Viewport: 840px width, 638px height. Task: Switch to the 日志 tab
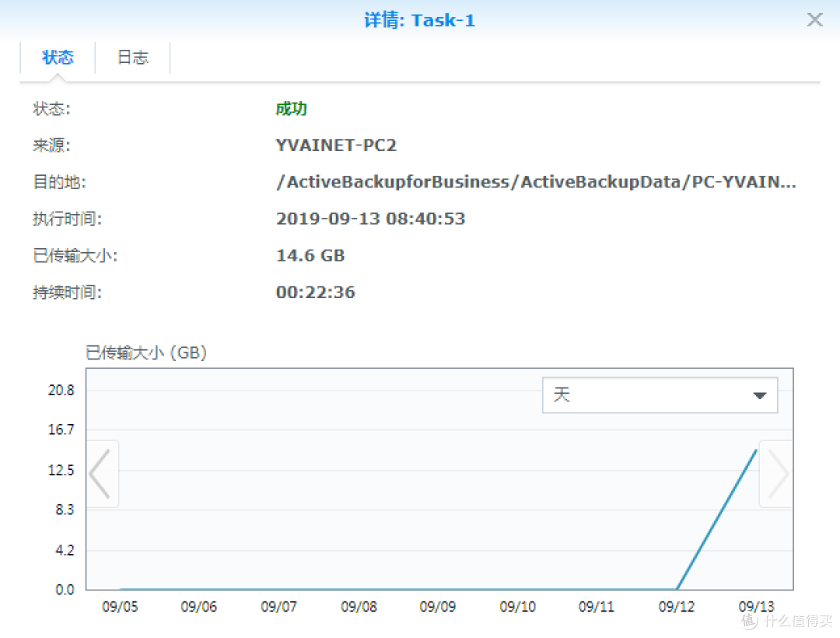pyautogui.click(x=132, y=58)
